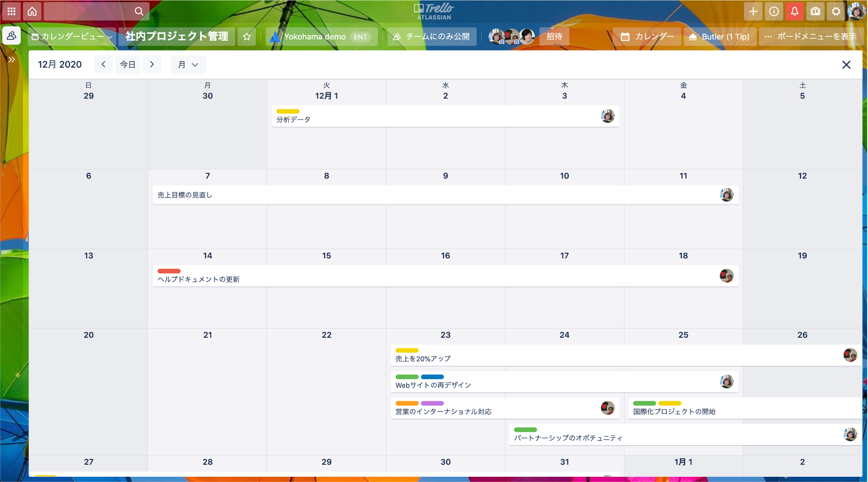This screenshot has width=868, height=482.
Task: Open the 月 range dropdown
Action: tap(188, 65)
